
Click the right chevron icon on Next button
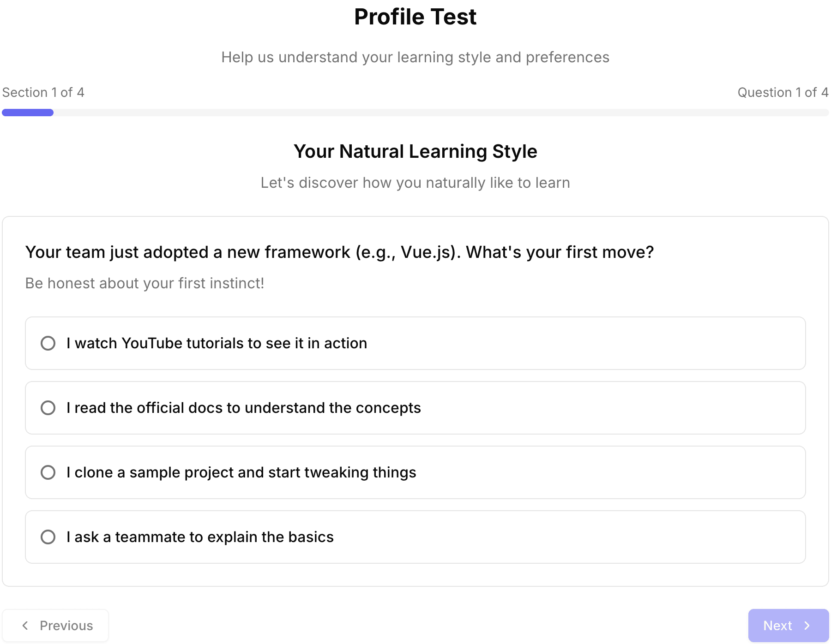(x=807, y=625)
